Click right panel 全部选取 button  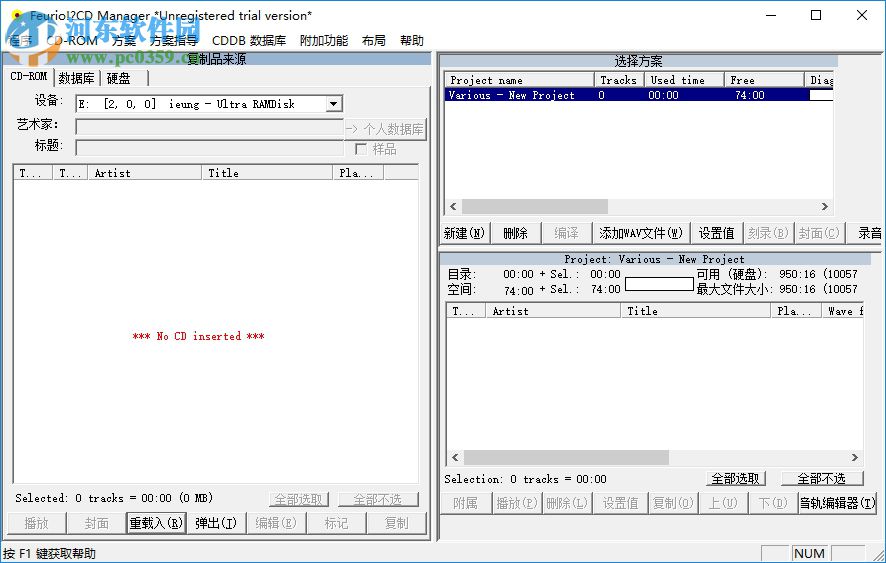tap(736, 479)
